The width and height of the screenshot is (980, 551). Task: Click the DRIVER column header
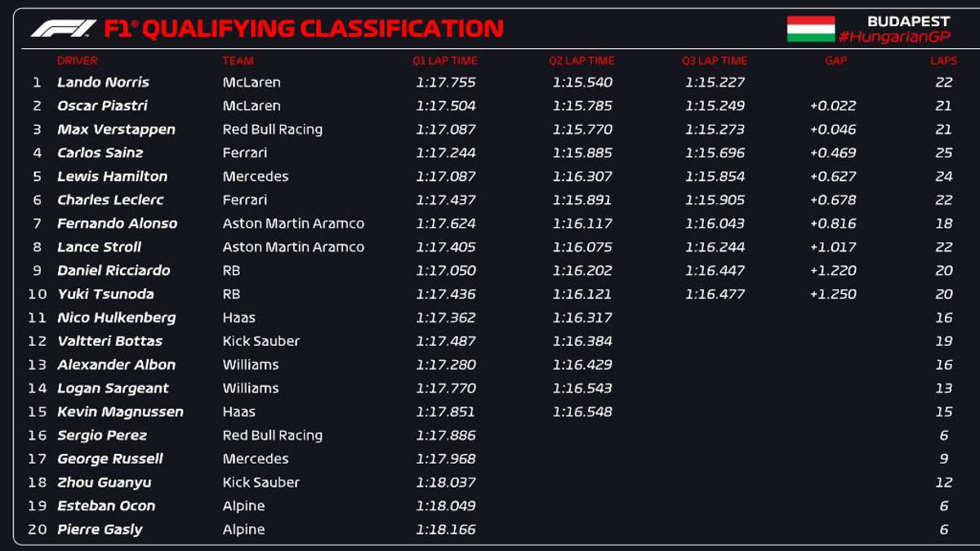coord(78,60)
